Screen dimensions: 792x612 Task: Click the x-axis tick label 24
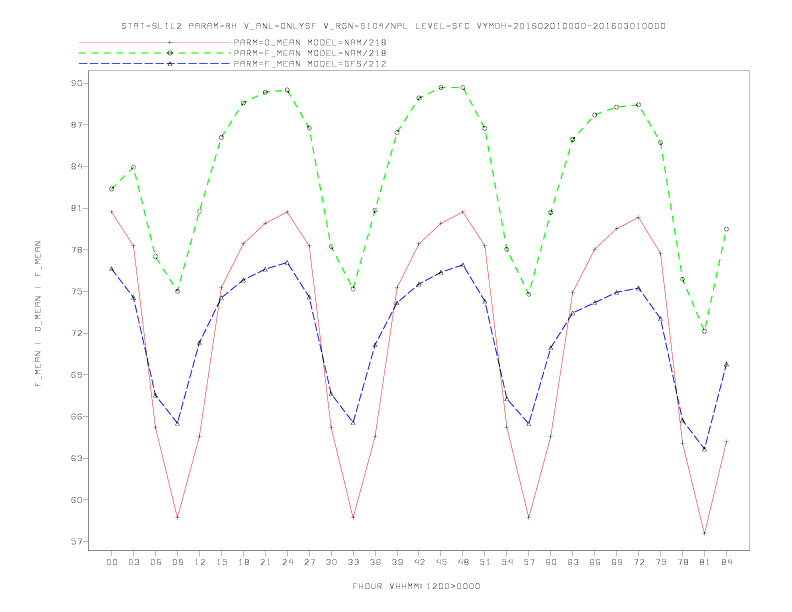tap(287, 562)
